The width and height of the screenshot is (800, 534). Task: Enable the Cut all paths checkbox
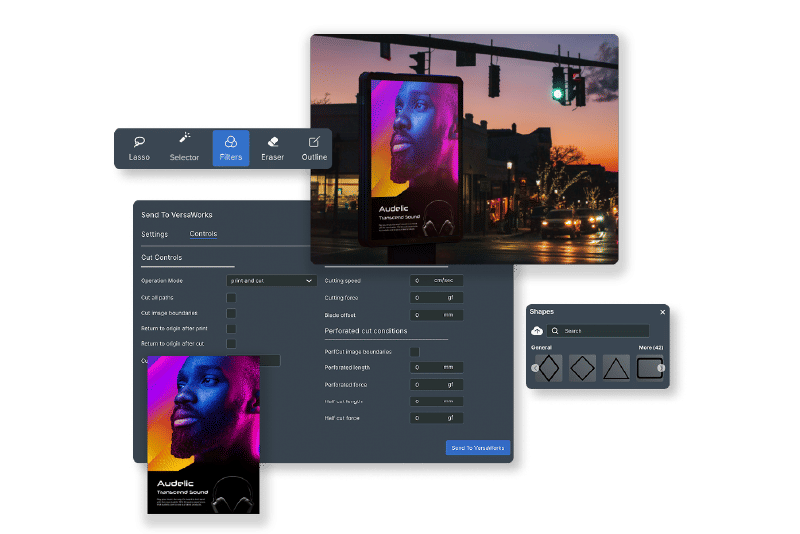point(231,298)
